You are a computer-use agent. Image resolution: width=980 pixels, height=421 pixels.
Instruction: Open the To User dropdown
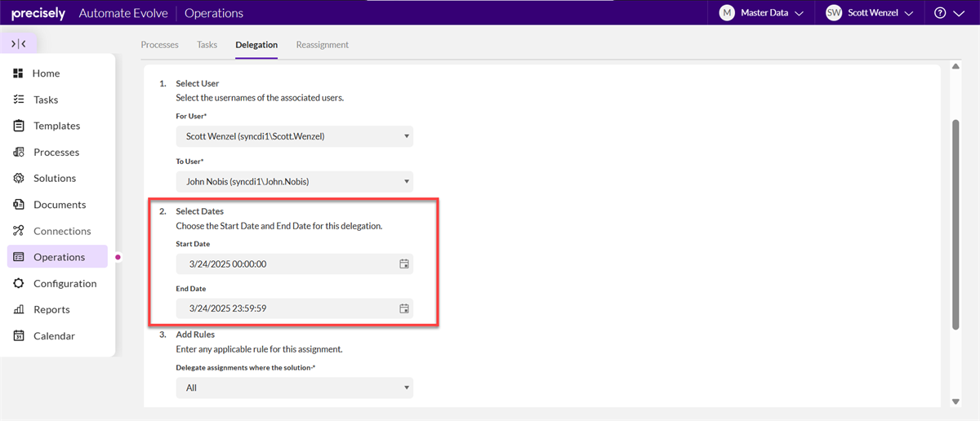295,181
